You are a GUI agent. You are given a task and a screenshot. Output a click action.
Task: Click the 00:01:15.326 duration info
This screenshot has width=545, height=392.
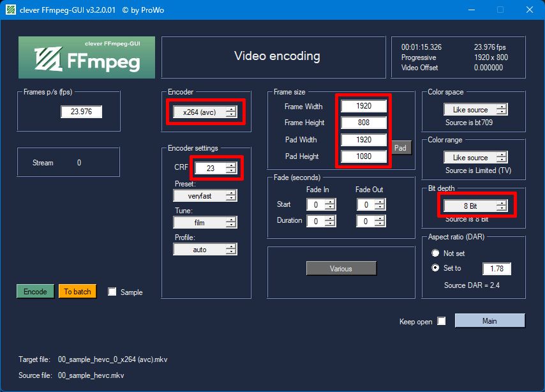pos(421,47)
